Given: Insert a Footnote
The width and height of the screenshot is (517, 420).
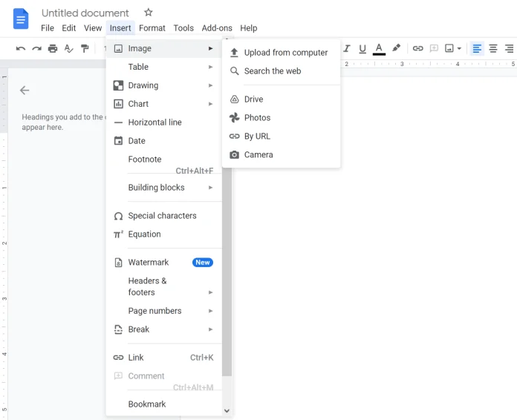Looking at the screenshot, I should (x=163, y=163).
